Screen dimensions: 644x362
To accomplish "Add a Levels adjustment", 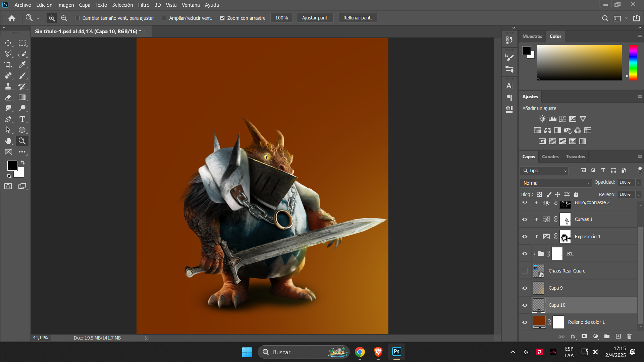I will tap(552, 119).
